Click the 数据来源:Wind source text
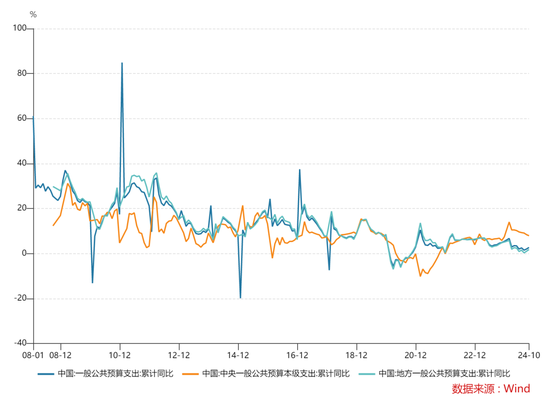550x404 pixels. [491, 389]
